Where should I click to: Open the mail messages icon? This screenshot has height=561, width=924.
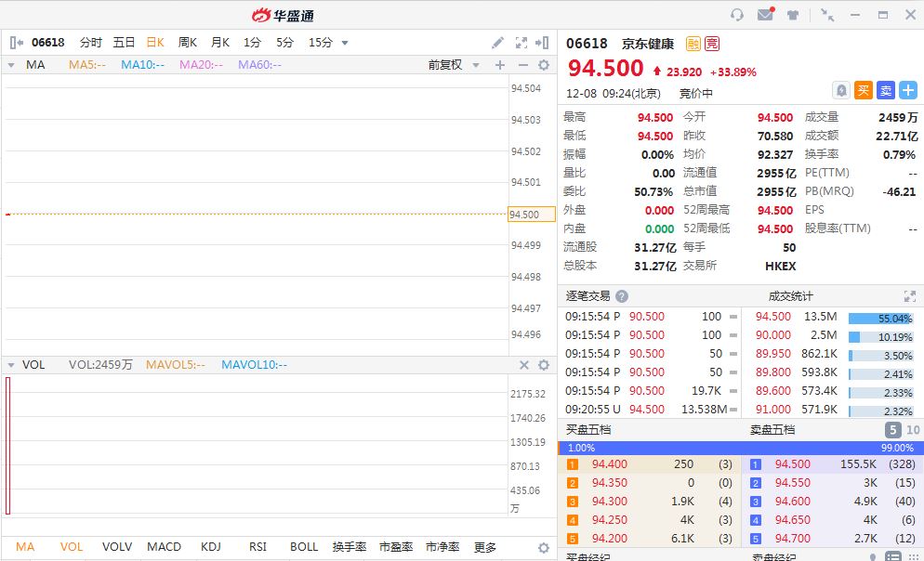click(765, 15)
